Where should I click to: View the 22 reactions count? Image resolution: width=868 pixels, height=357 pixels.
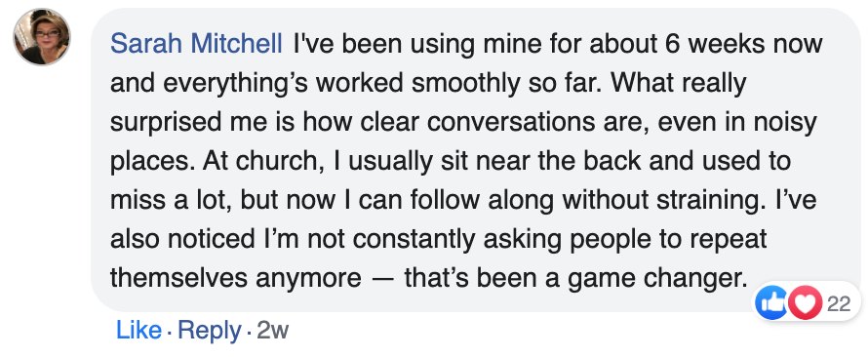[838, 303]
